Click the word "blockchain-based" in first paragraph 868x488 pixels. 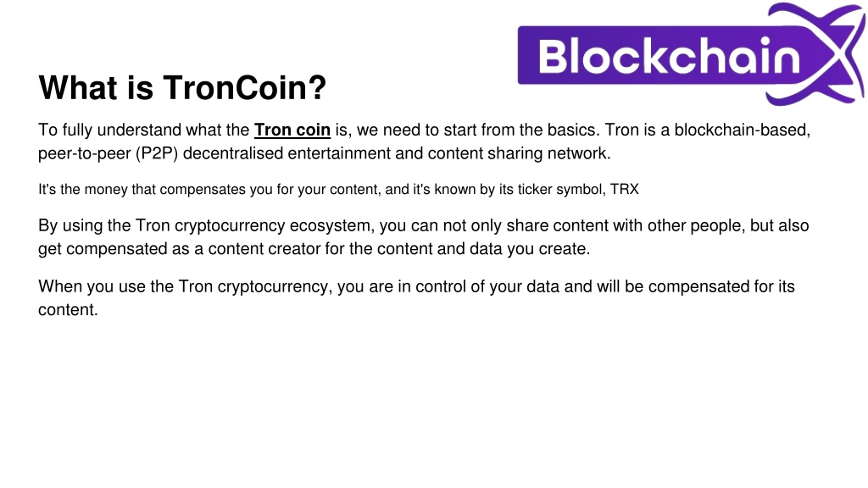[x=743, y=130]
